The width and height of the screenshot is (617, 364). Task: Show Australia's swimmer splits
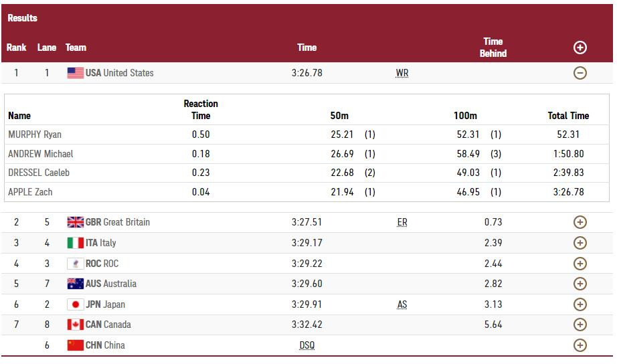click(x=580, y=284)
